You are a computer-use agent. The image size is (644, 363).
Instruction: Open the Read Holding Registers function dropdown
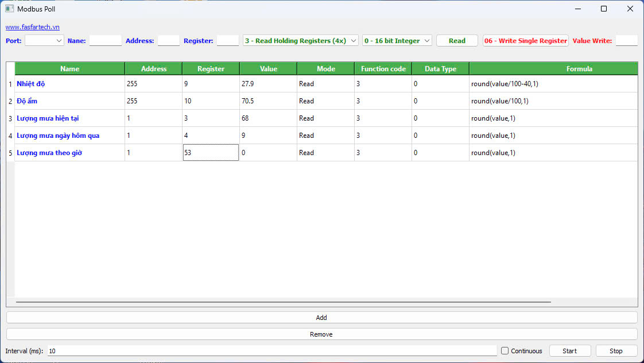tap(301, 41)
